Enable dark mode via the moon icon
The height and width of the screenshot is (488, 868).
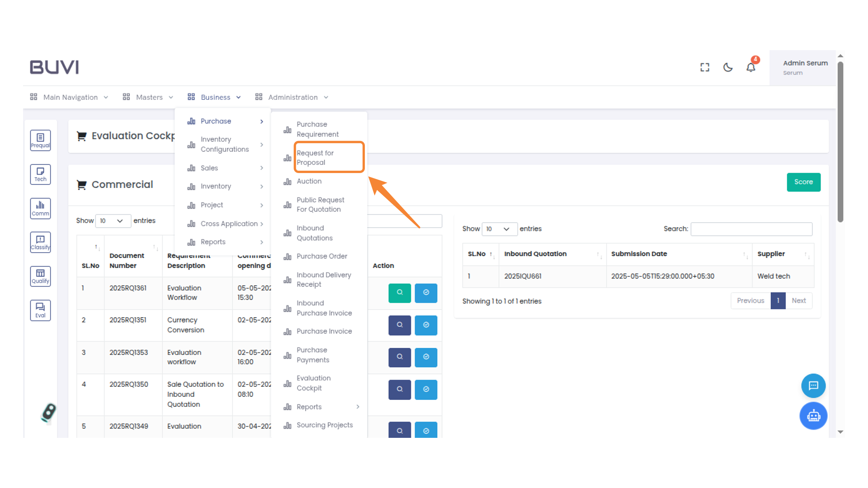tap(728, 67)
